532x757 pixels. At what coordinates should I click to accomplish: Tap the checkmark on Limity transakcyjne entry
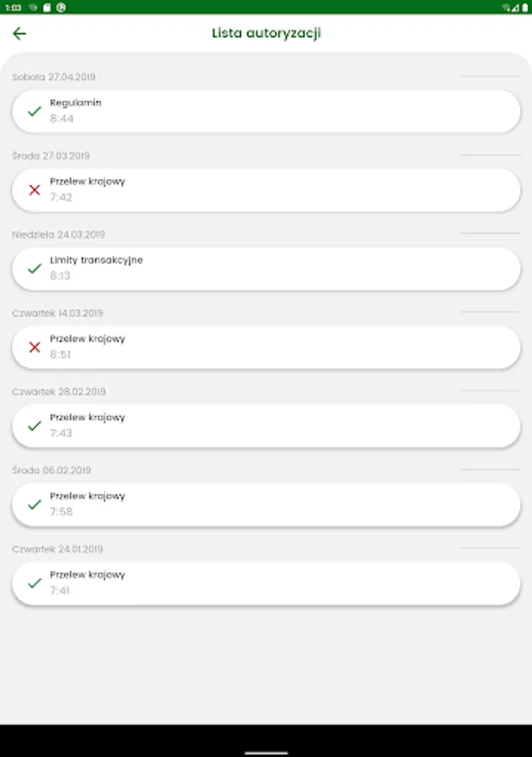pyautogui.click(x=34, y=268)
